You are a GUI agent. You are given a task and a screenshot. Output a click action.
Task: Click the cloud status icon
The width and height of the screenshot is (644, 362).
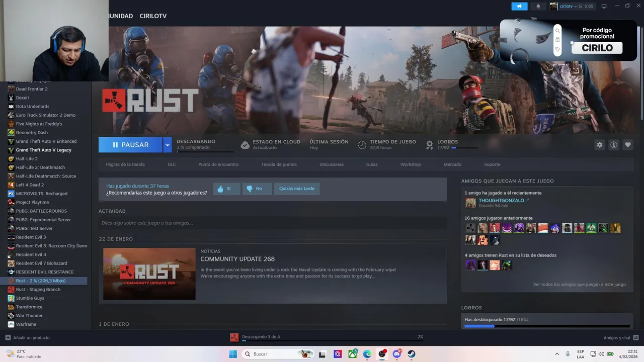245,145
